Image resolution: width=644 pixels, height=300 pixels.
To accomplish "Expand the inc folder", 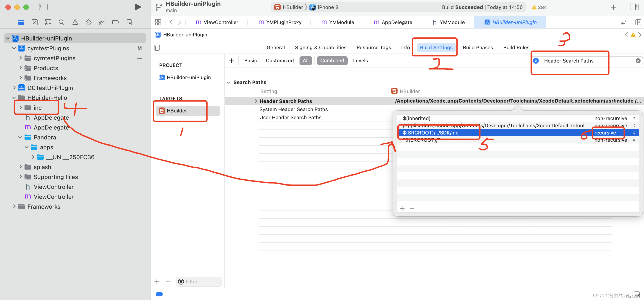I will (x=20, y=107).
